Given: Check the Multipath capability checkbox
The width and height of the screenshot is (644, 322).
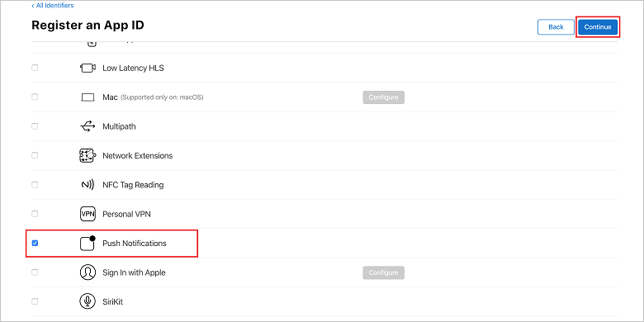Looking at the screenshot, I should (35, 126).
